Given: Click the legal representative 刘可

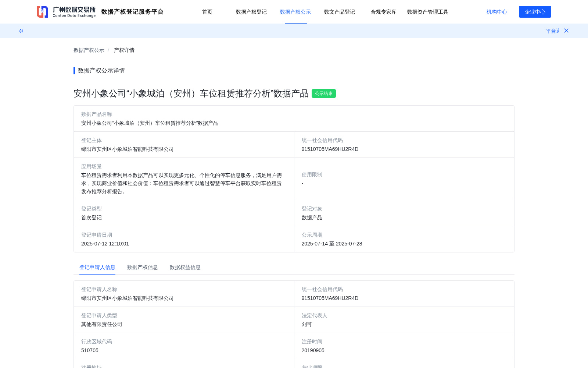Looking at the screenshot, I should click(307, 324).
